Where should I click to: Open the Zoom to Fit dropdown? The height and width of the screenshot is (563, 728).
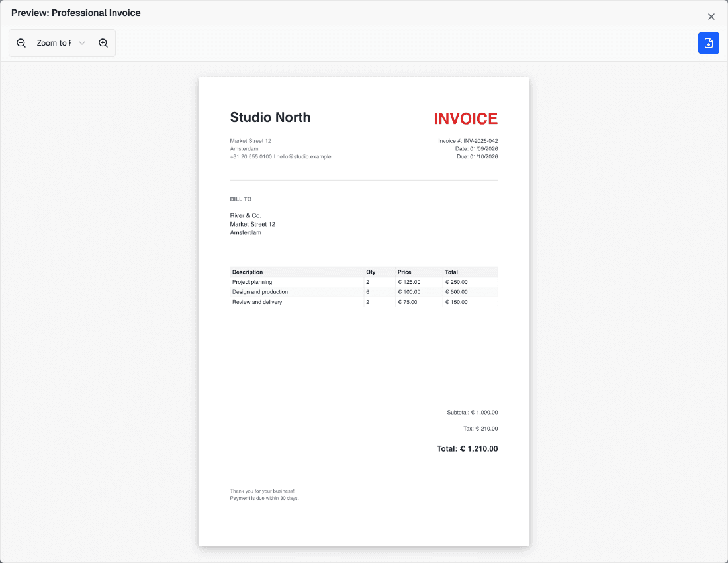pos(61,43)
